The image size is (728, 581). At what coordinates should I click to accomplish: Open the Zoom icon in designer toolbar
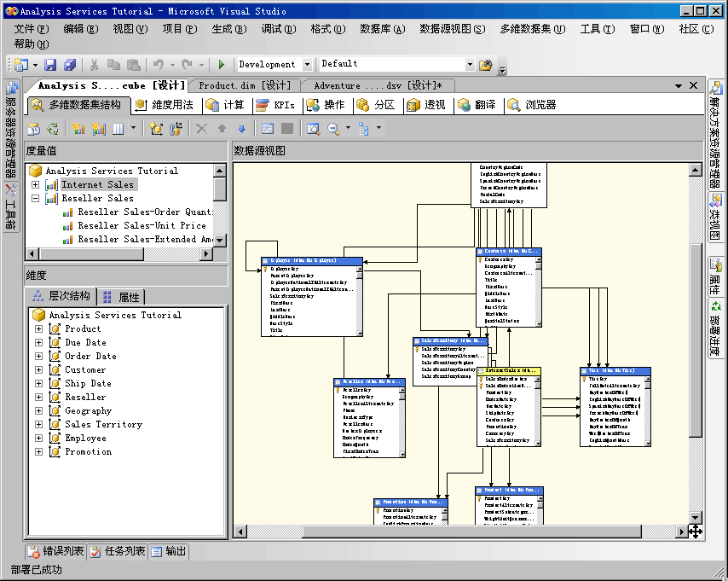coord(333,129)
